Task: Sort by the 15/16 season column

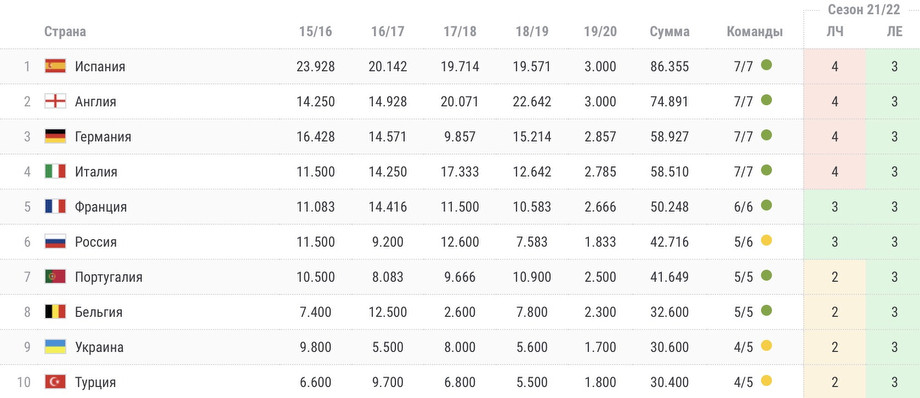Action: coord(315,32)
